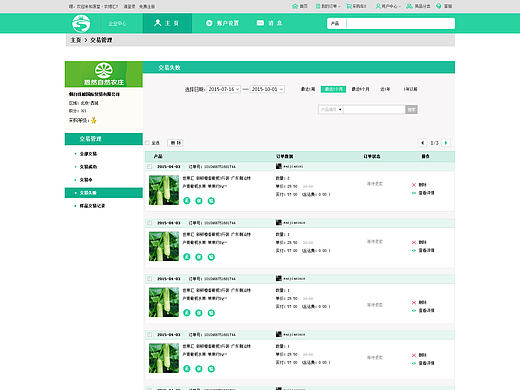Click third round green icon under third order
The width and height of the screenshot is (520, 390).
[x=211, y=313]
